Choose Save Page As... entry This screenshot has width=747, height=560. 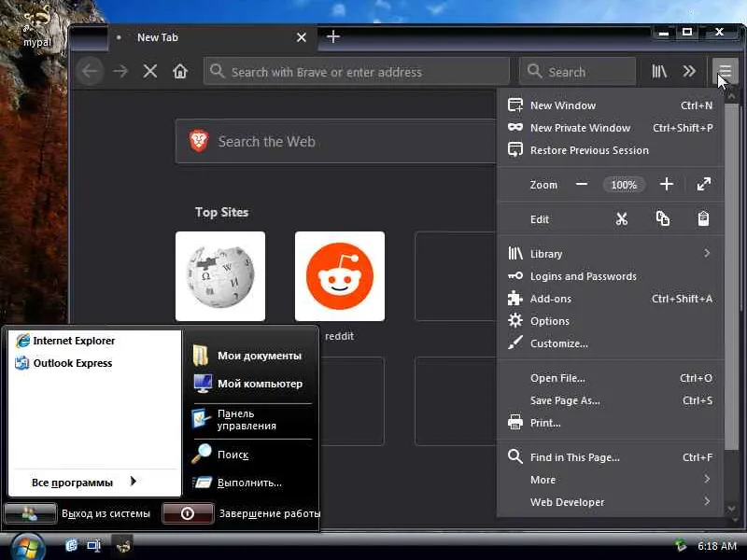coord(611,400)
